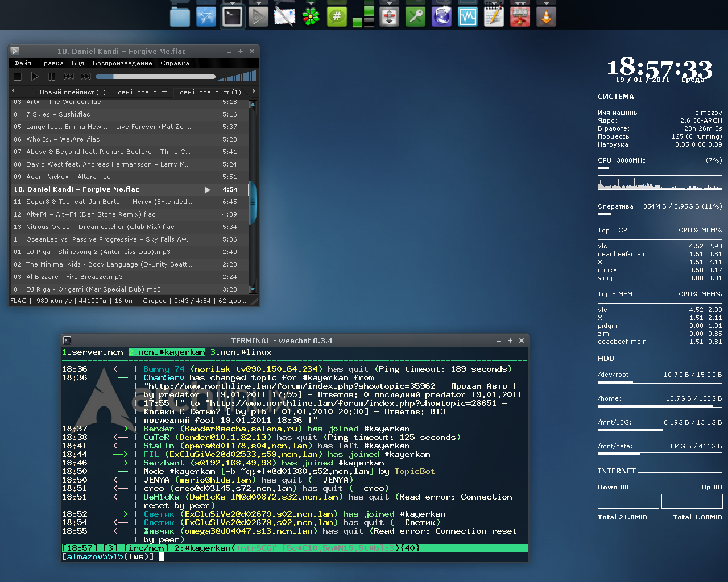
Task: Open the folder icon in the dock
Action: tap(180, 16)
